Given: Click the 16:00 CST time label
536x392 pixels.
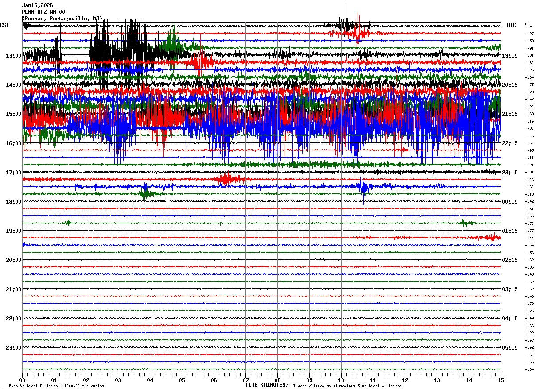Looking at the screenshot, I should pos(13,143).
